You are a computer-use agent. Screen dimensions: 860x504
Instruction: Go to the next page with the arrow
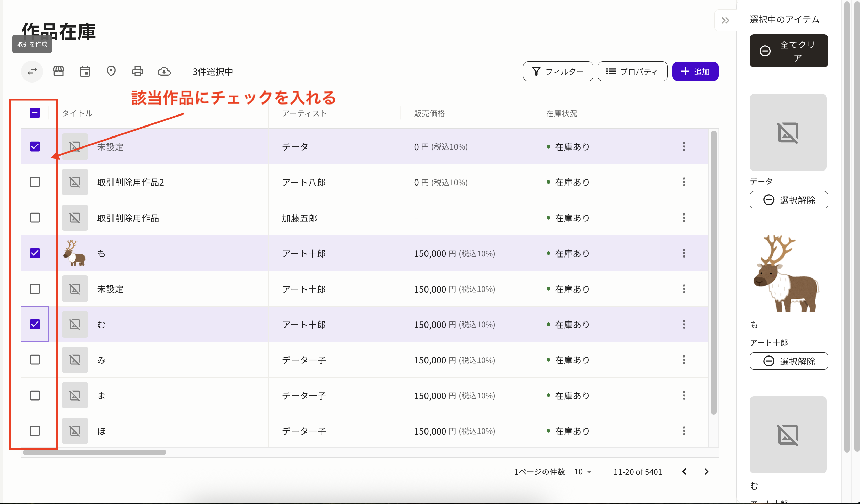(x=707, y=471)
